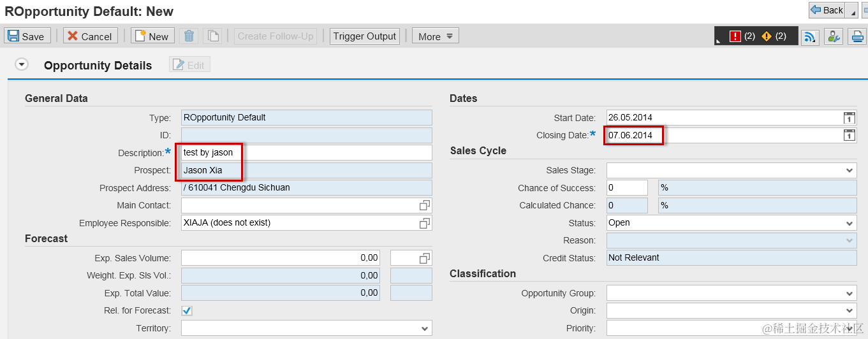Open the Back history dropdown arrow
868x339 pixels.
pyautogui.click(x=854, y=11)
